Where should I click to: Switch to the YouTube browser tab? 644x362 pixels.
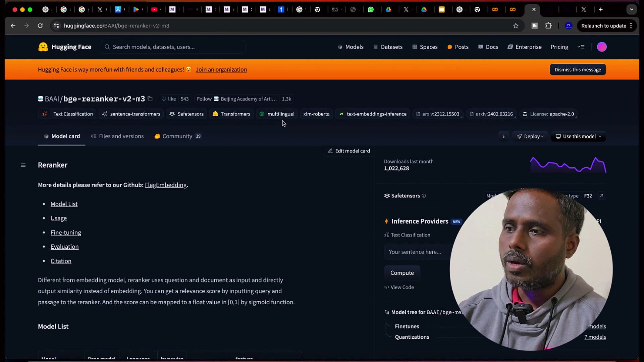(x=154, y=9)
